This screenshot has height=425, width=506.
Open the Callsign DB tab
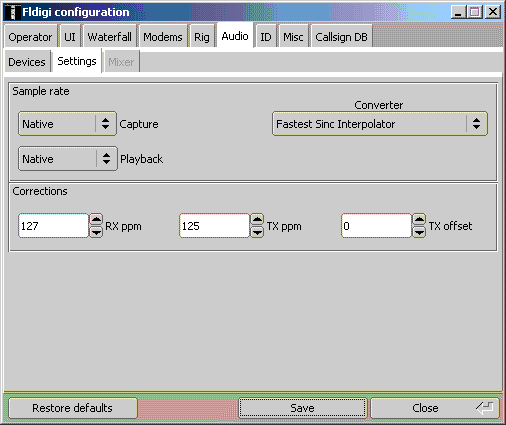[341, 37]
